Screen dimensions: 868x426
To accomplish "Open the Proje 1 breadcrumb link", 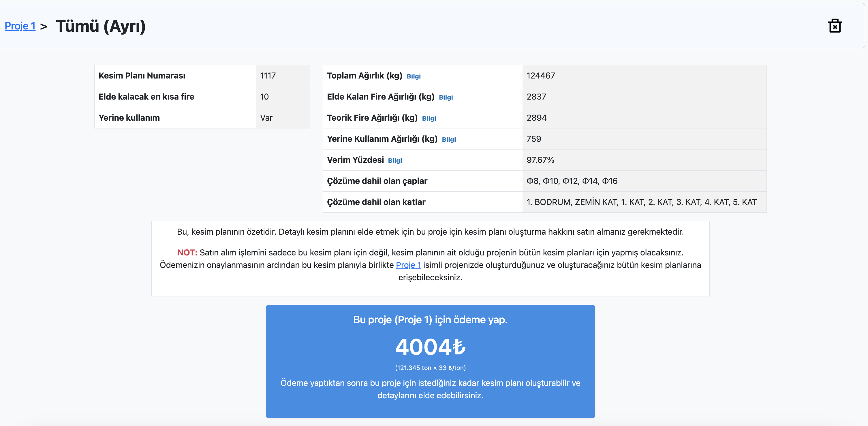I will tap(20, 26).
